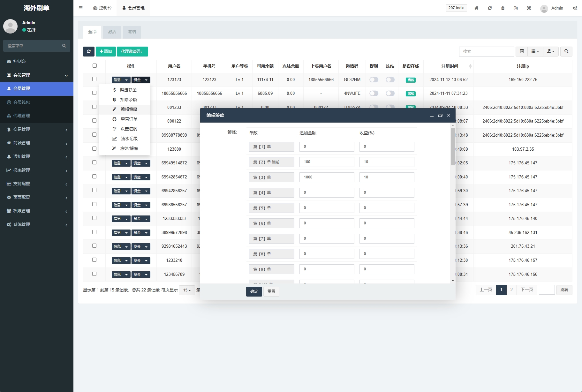Click the hamburger menu icon to collapse sidebar
Image resolution: width=582 pixels, height=392 pixels.
80,8
